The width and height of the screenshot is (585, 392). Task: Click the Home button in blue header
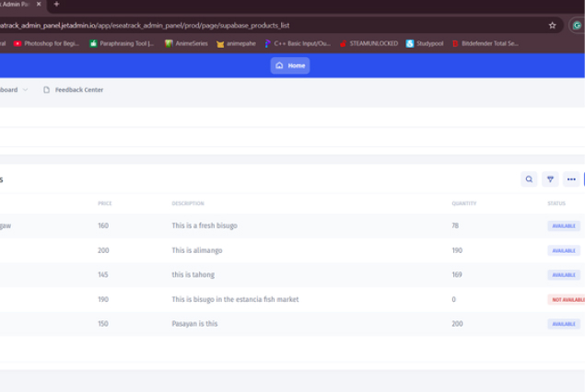tap(290, 65)
